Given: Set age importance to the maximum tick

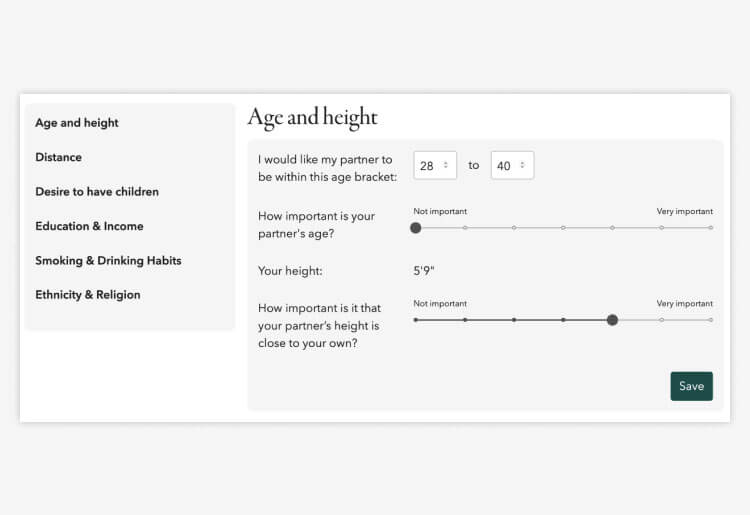Looking at the screenshot, I should tap(711, 228).
